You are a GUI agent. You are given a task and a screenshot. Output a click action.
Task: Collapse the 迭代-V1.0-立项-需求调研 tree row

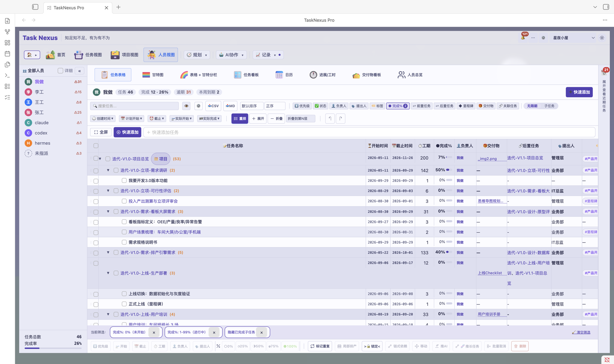tap(108, 170)
